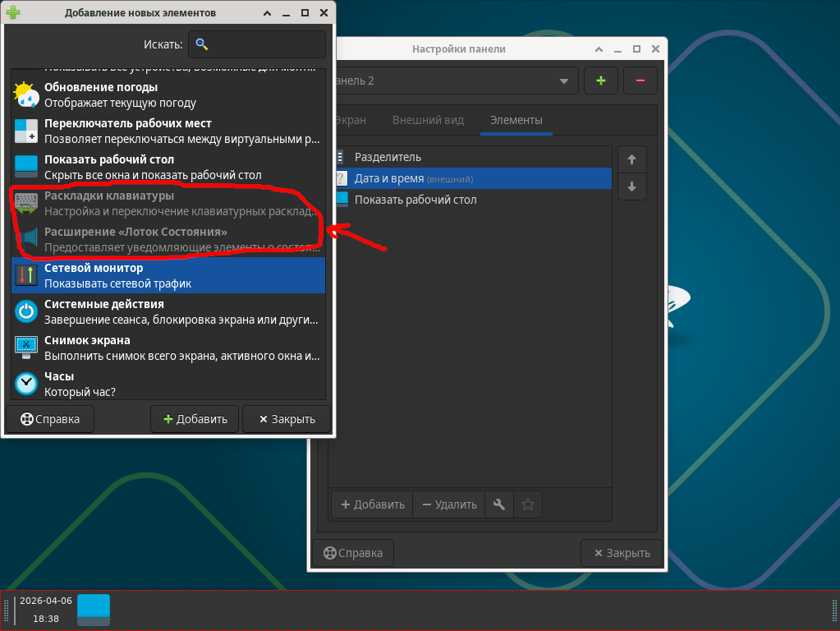Select Раскладки клавиатуры plugin row
Image resolution: width=840 pixels, height=631 pixels.
pyautogui.click(x=168, y=203)
